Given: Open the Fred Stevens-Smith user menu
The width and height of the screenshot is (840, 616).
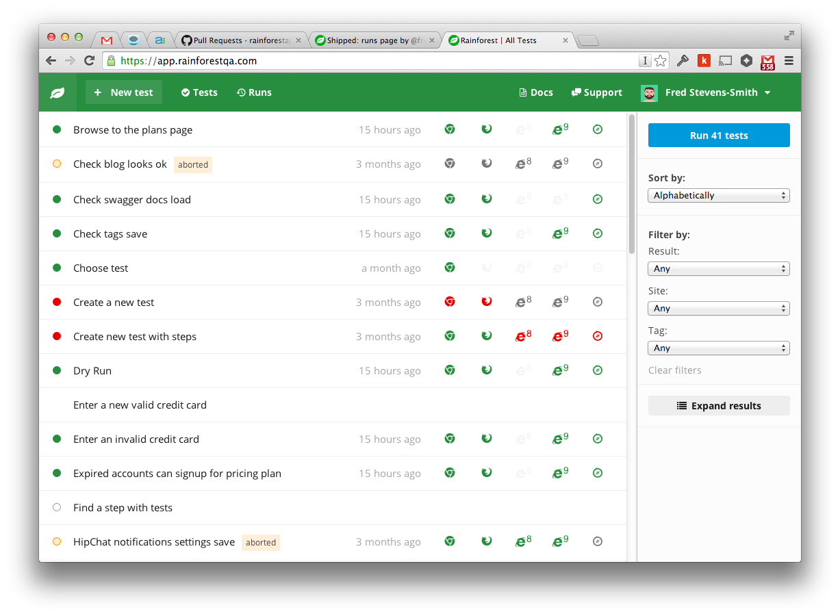Looking at the screenshot, I should pyautogui.click(x=707, y=92).
